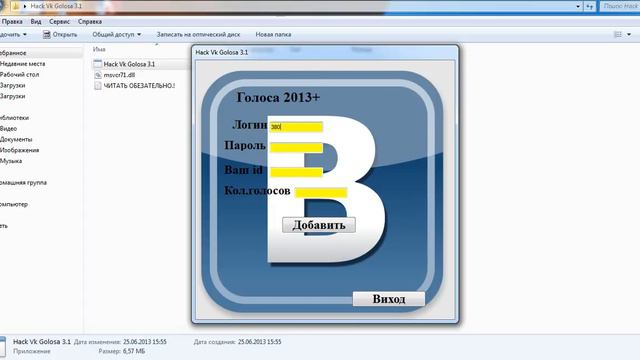The width and height of the screenshot is (640, 360).
Task: Click the msvcr71.dll file icon
Action: tap(98, 75)
